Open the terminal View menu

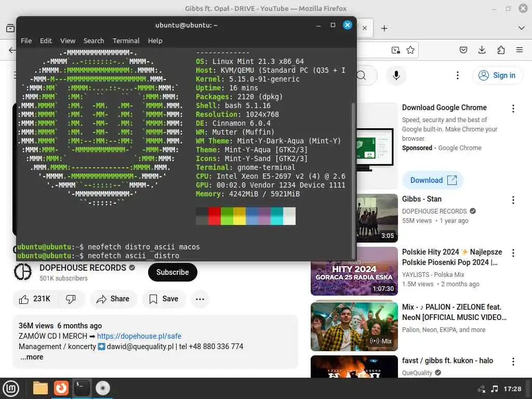[68, 41]
